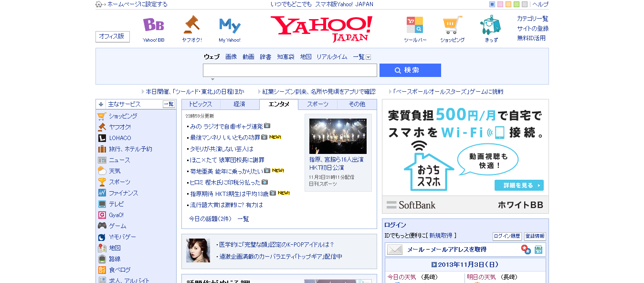Select the 知恵袋 search tab
644x283 pixels.
point(285,57)
